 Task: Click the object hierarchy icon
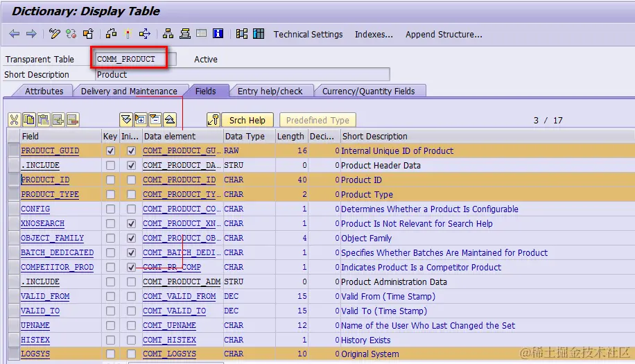click(168, 33)
